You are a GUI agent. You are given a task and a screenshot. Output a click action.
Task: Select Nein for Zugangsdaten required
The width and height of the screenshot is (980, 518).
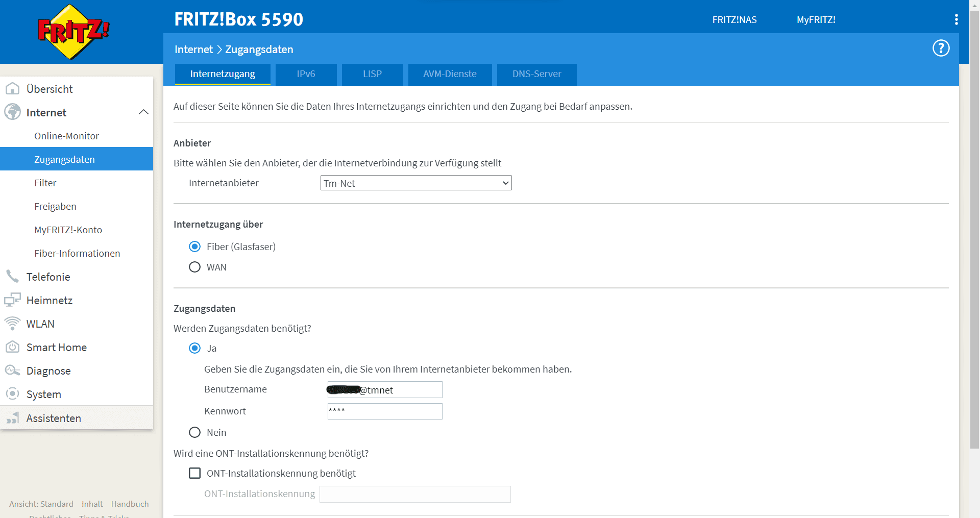[x=194, y=432]
